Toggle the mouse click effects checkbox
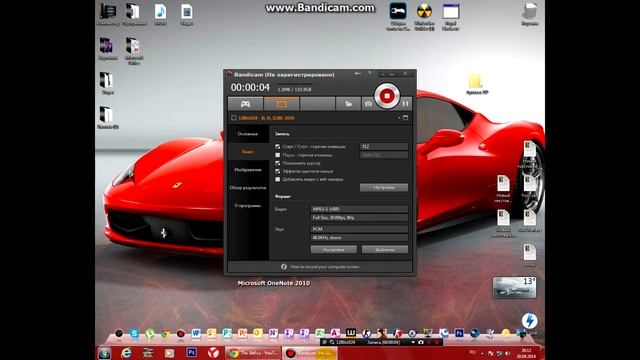 278,171
